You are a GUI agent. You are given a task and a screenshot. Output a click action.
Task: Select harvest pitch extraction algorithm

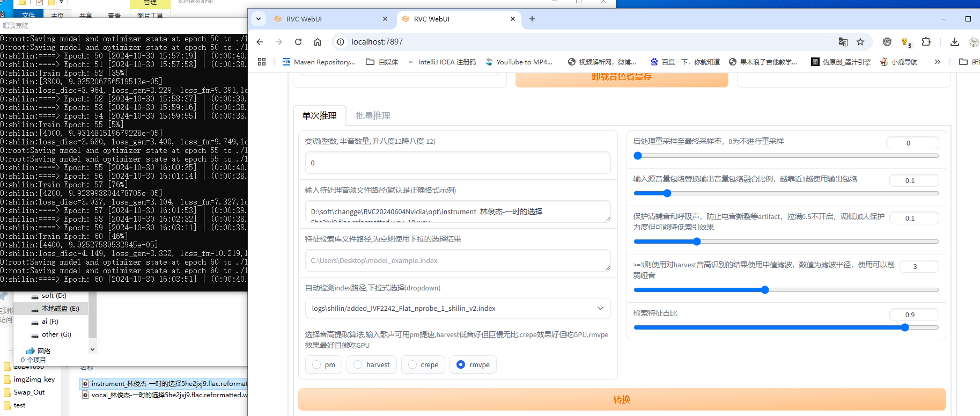pyautogui.click(x=372, y=364)
